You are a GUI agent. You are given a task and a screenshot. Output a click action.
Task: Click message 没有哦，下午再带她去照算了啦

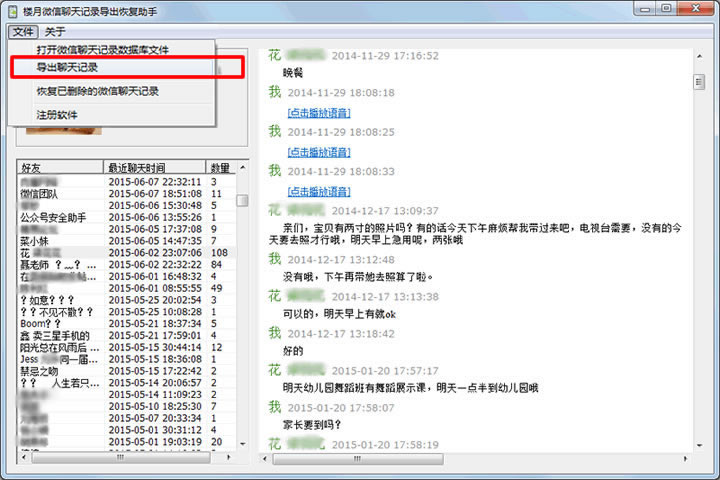(358, 277)
